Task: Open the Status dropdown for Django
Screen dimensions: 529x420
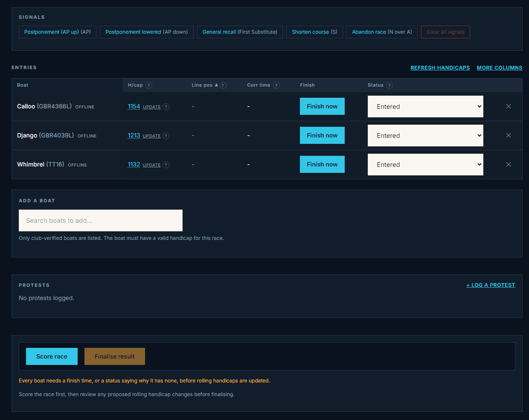Action: 425,135
